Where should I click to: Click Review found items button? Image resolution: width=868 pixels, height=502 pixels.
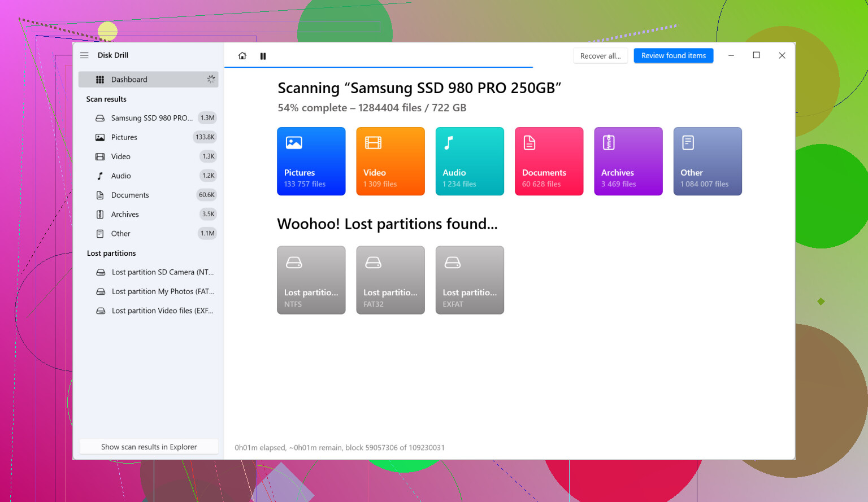tap(674, 56)
